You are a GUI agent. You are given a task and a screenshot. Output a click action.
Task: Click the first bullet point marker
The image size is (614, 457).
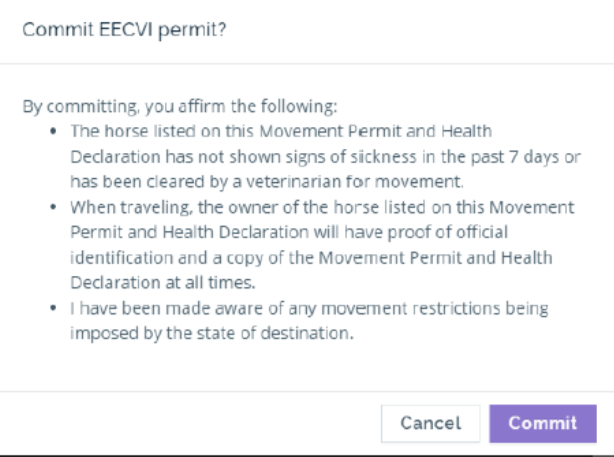point(54,132)
